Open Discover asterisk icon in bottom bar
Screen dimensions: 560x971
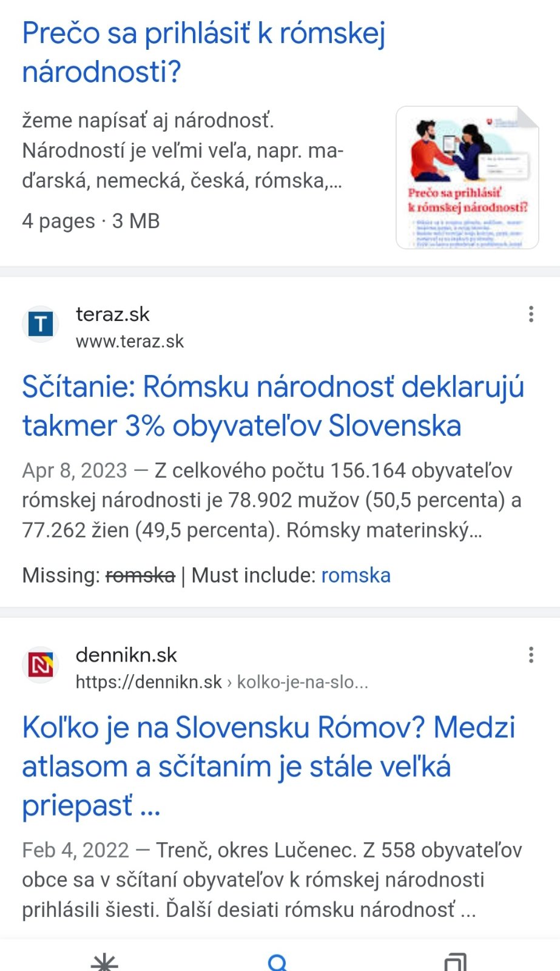pos(104,962)
